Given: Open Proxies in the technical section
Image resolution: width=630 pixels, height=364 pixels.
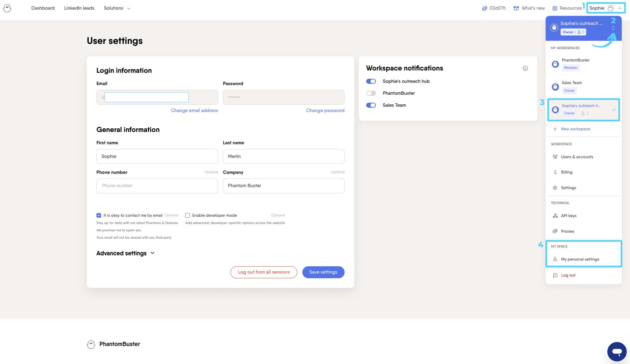Looking at the screenshot, I should tap(567, 231).
